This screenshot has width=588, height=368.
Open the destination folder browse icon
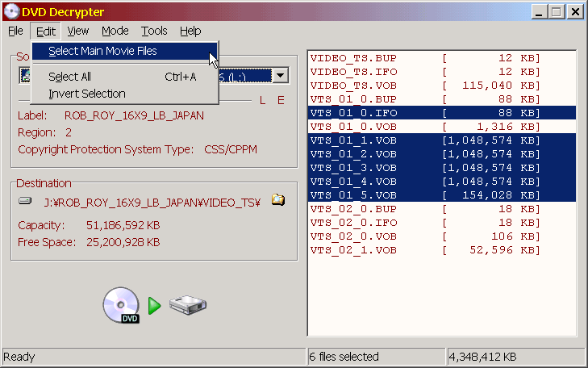tap(278, 200)
